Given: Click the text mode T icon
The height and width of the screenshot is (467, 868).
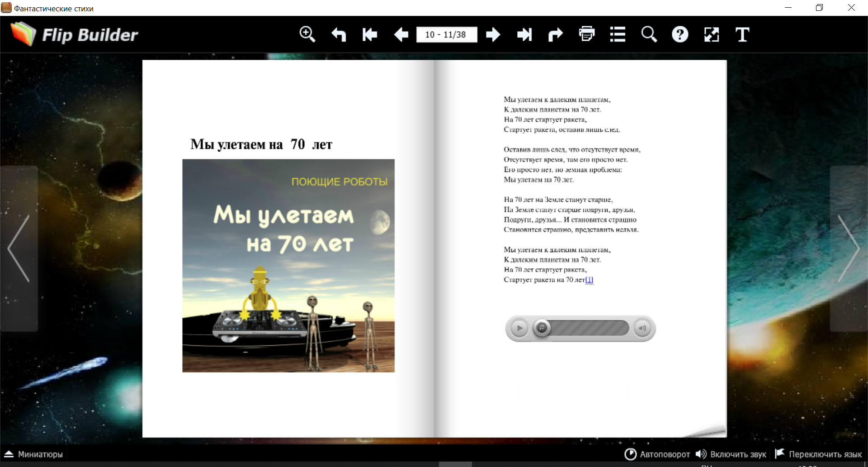Looking at the screenshot, I should click(x=742, y=34).
